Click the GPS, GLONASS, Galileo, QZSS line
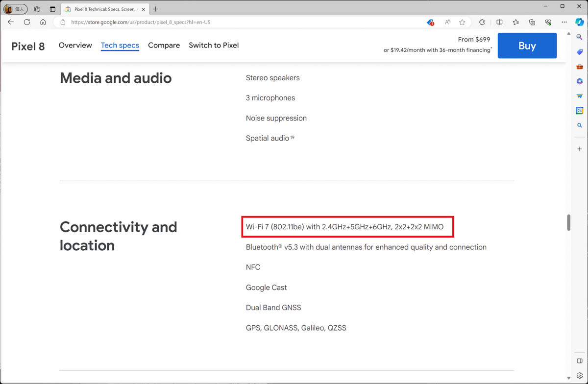Screen dimensions: 588x384 pyautogui.click(x=296, y=328)
